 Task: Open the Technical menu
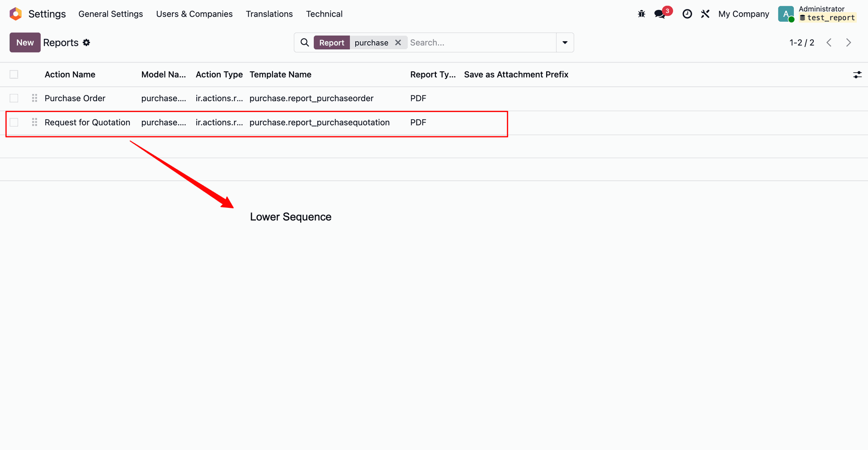point(324,14)
